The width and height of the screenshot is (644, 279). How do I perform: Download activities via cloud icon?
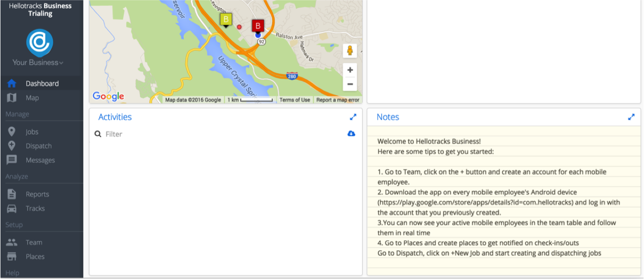coord(351,134)
